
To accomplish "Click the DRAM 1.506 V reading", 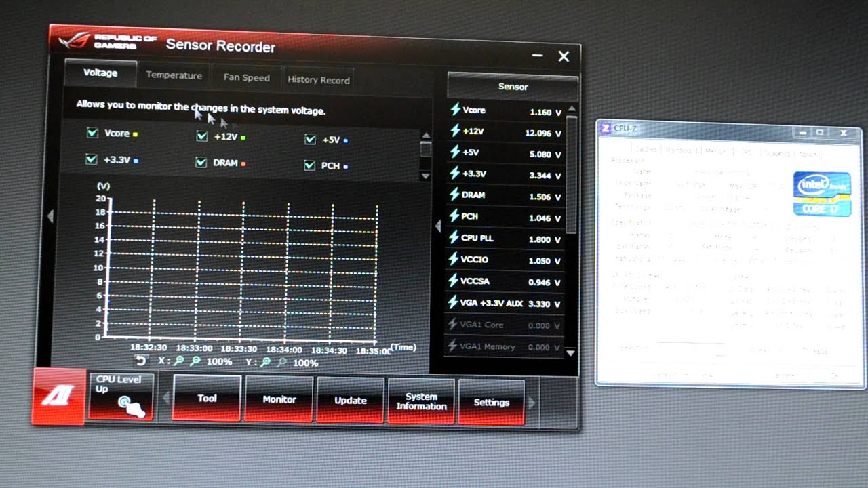I will pos(545,197).
